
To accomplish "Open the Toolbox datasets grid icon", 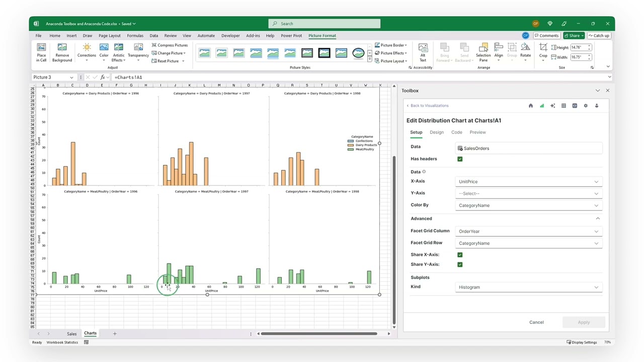I will (x=563, y=106).
